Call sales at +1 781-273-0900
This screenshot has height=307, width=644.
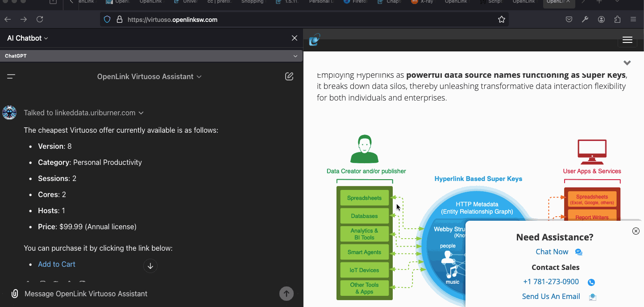tap(551, 282)
